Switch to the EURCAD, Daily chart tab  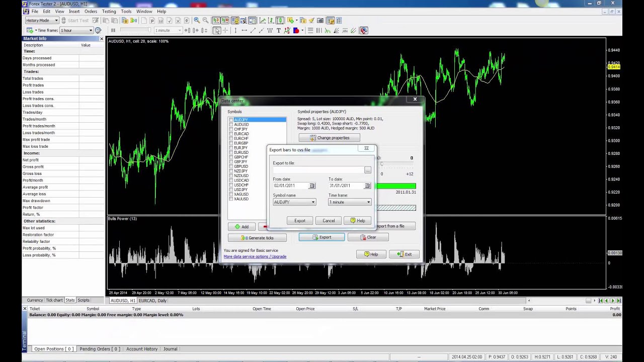pos(152,301)
